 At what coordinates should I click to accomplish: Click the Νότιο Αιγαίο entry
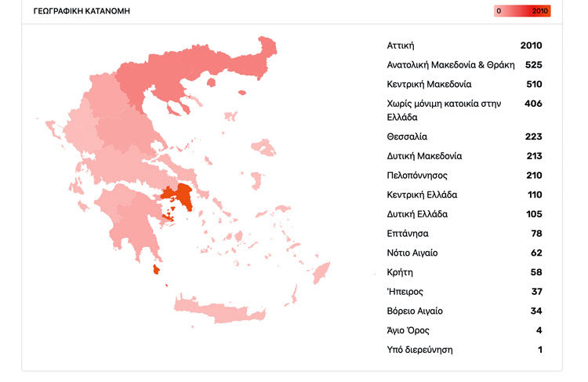pyautogui.click(x=464, y=253)
